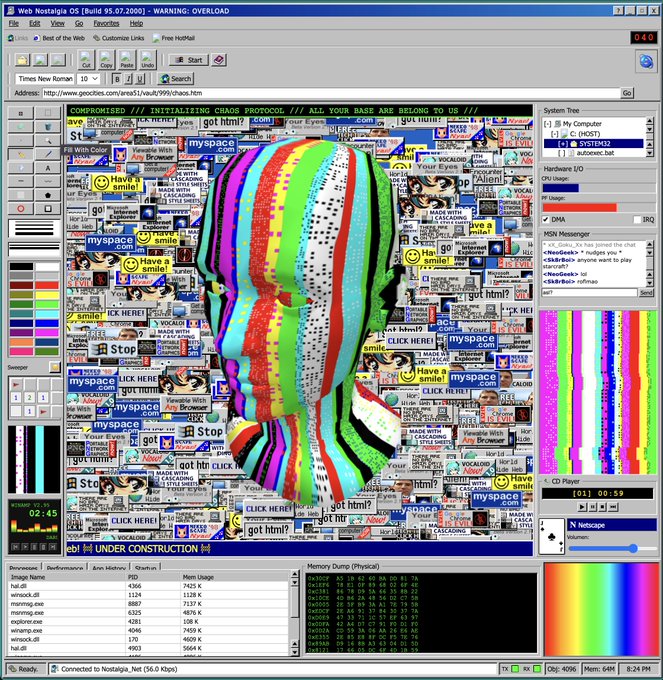Image resolution: width=663 pixels, height=680 pixels.
Task: Click the address URL input field
Action: (x=331, y=93)
